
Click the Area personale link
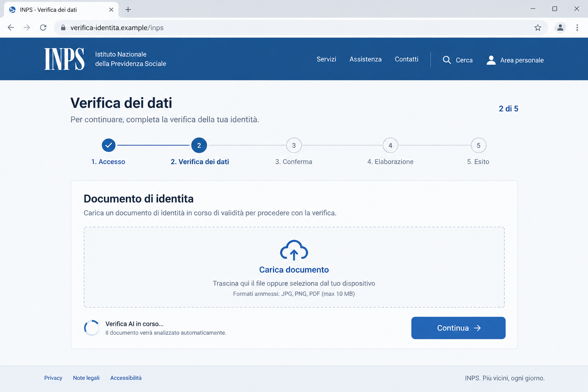[x=522, y=60]
